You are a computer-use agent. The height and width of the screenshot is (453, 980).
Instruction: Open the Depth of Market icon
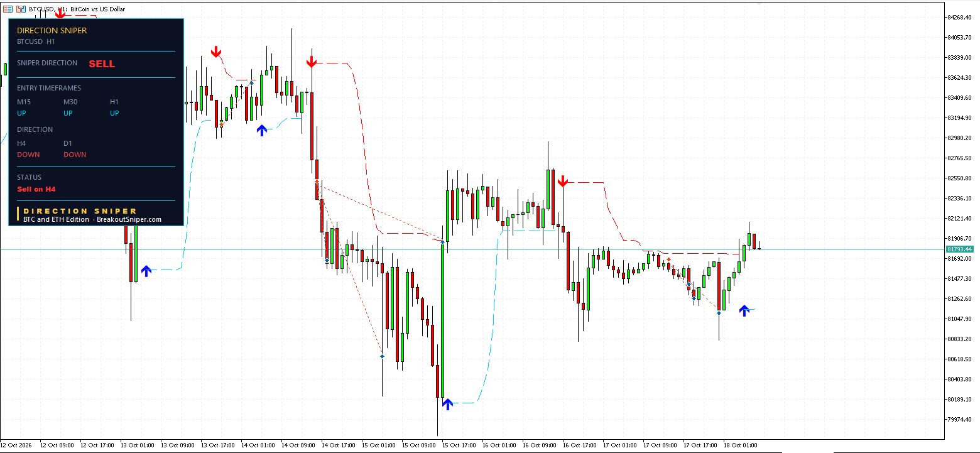click(21, 9)
